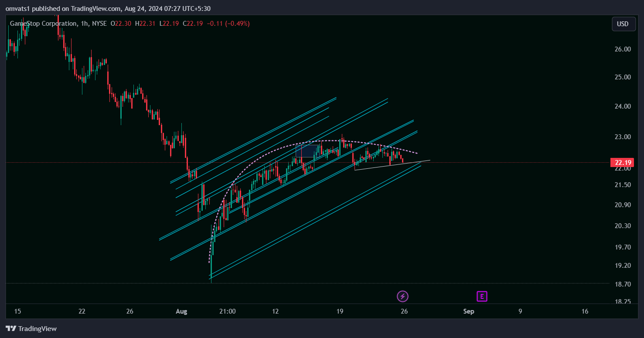Click the 23.00 price axis label
This screenshot has width=644, height=338.
pos(623,137)
